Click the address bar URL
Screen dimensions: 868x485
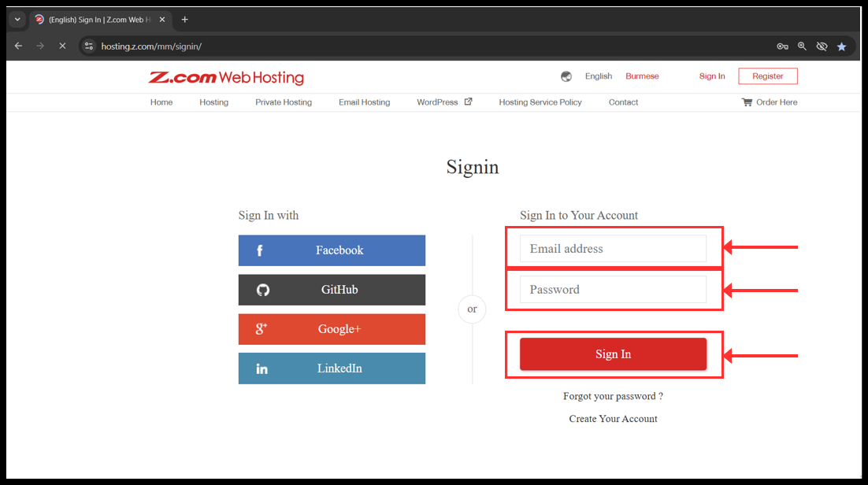[151, 46]
